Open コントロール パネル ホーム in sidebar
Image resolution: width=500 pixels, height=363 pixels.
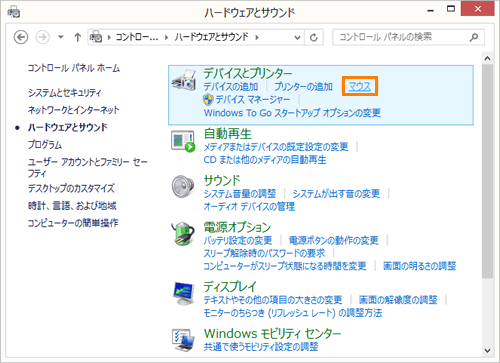(74, 68)
